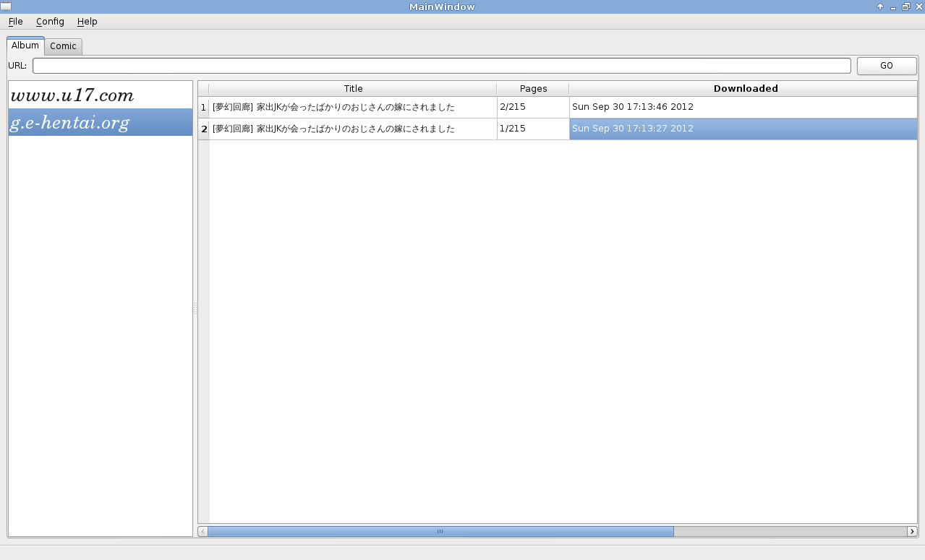Click the scrollbar right arrow
Screen dimensions: 925x560
pos(912,531)
